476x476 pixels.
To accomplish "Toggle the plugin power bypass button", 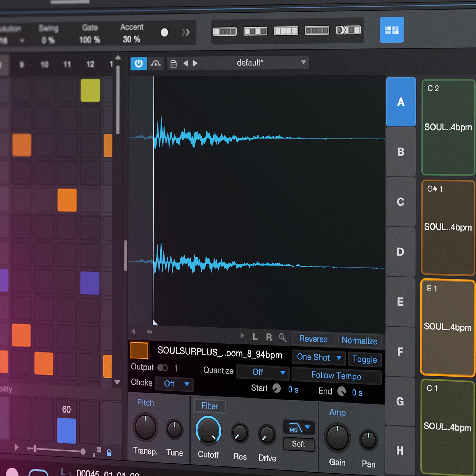I will pos(139,64).
